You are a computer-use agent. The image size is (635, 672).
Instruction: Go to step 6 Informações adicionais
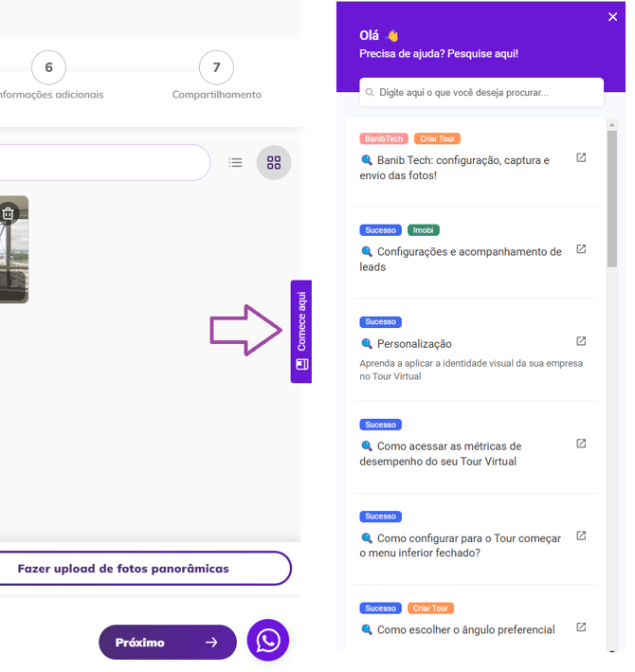click(48, 68)
